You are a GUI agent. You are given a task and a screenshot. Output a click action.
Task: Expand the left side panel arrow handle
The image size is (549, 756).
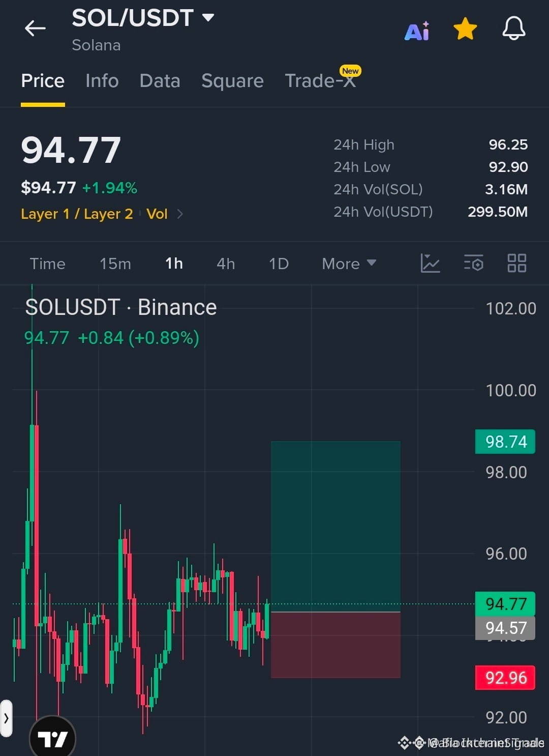click(6, 718)
